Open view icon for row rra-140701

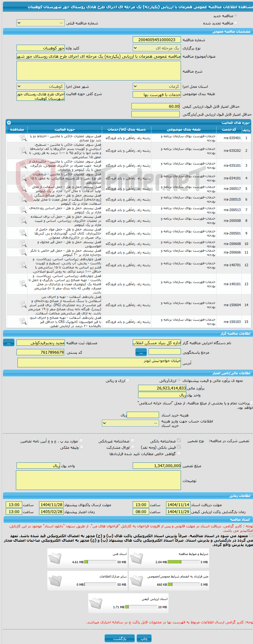click(23, 265)
